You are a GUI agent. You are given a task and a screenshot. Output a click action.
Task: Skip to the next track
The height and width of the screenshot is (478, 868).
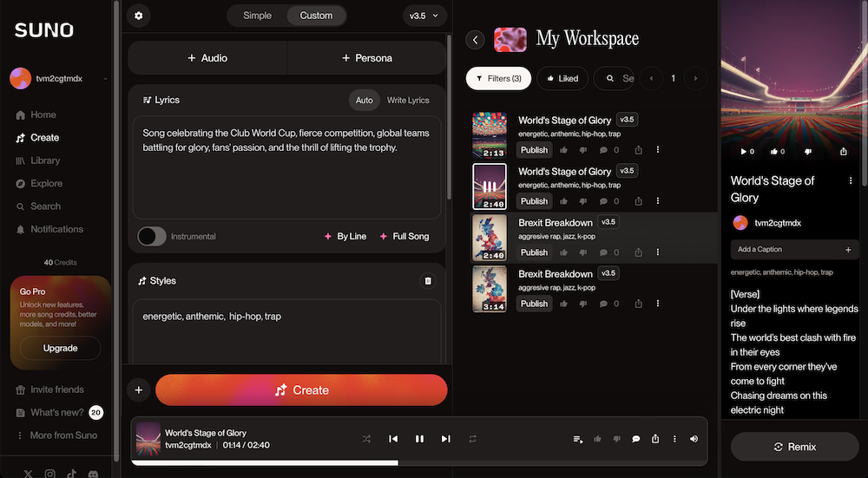pos(445,439)
